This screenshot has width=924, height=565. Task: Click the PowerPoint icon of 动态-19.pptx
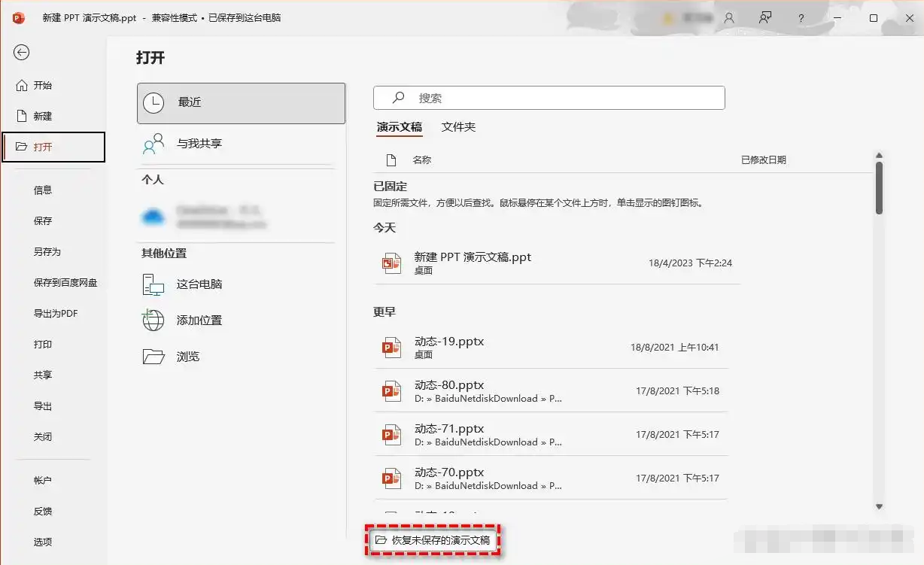391,348
